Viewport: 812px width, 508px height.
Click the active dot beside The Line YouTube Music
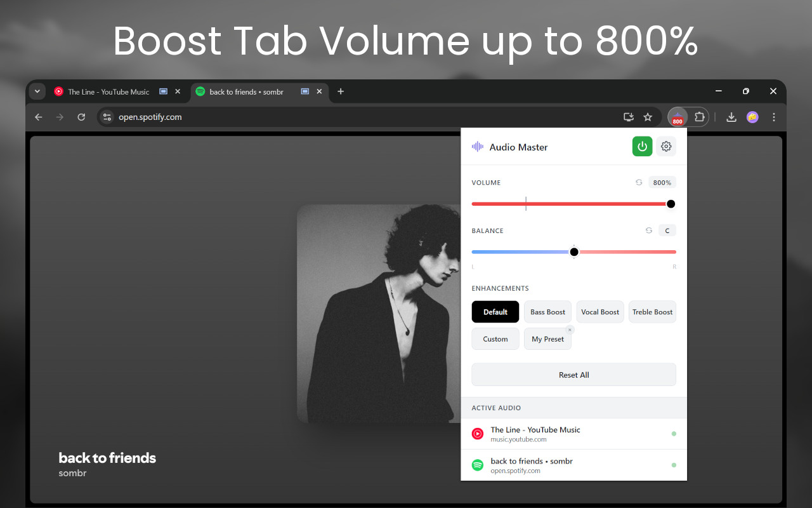674,434
